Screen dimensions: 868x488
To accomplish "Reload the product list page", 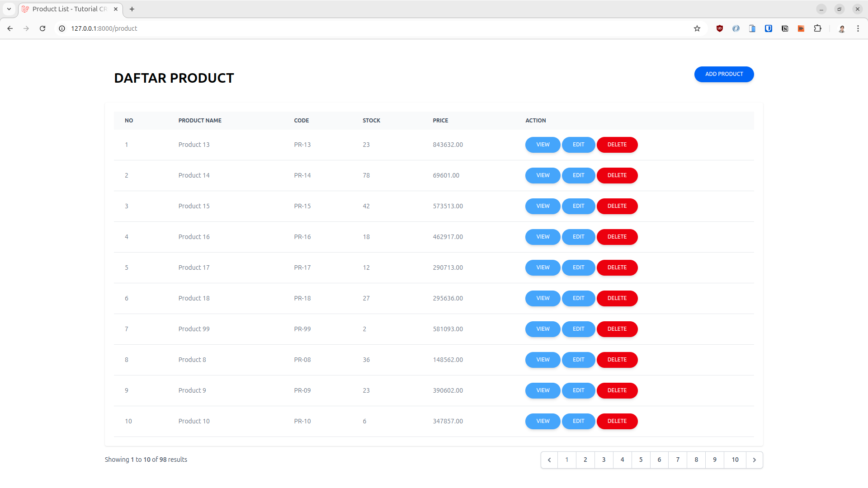I will (x=42, y=28).
